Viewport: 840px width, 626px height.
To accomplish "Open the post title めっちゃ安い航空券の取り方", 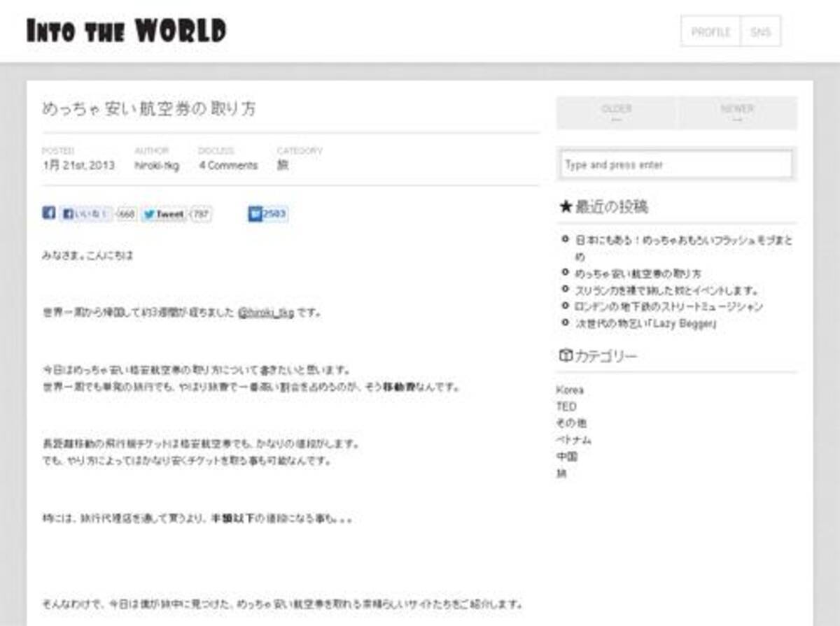I will tap(148, 109).
